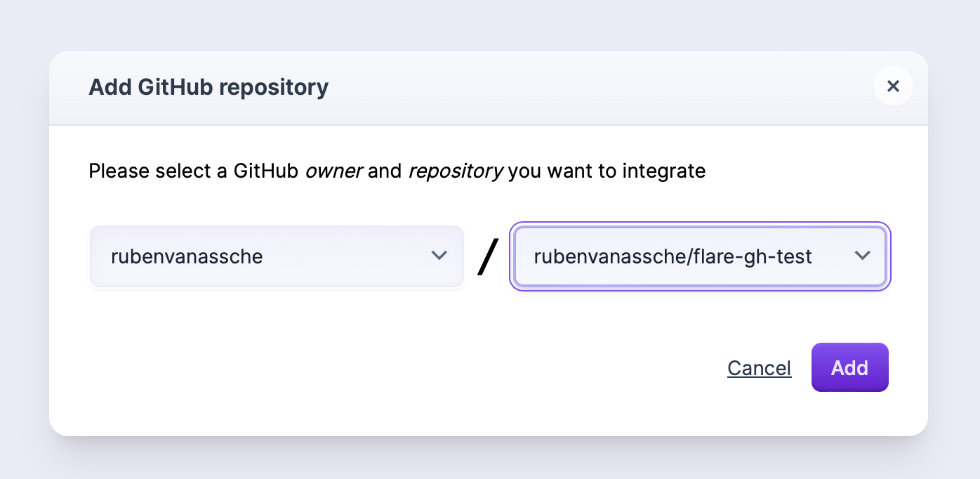Viewport: 980px width, 479px height.
Task: Click the word 'GitHub' in dialog title
Action: (x=175, y=88)
